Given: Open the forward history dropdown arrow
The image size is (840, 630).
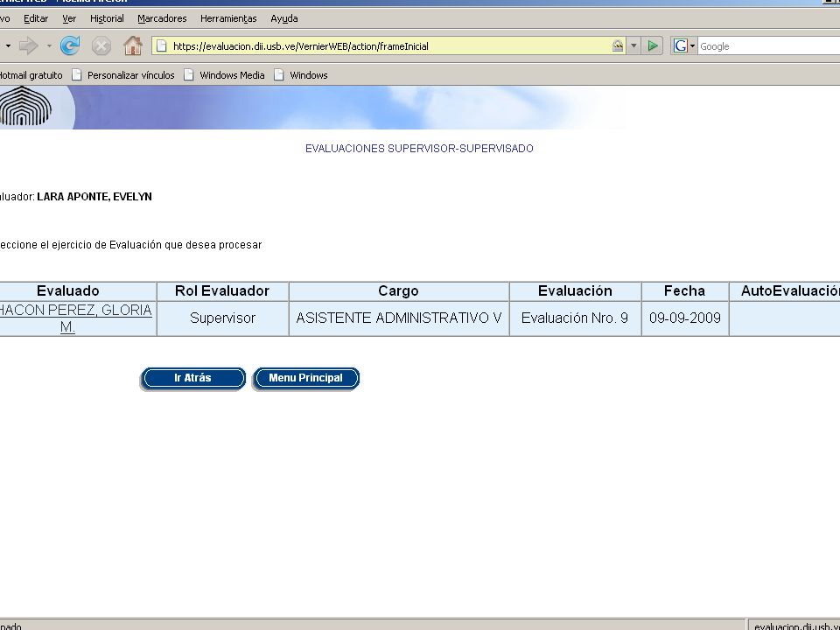Looking at the screenshot, I should coord(49,46).
